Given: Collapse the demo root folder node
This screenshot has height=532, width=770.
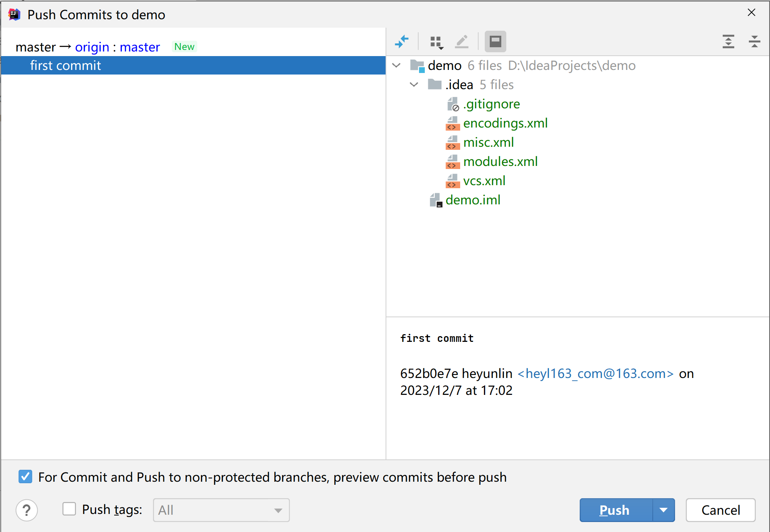Looking at the screenshot, I should click(x=396, y=65).
